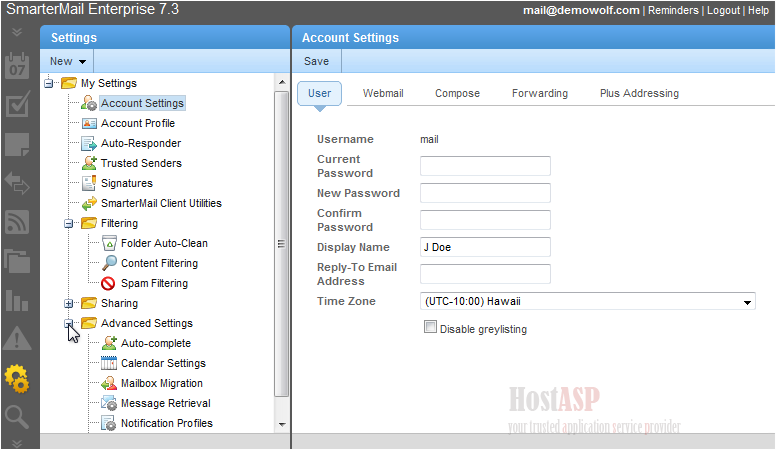
Task: Click the Confirm Password field
Action: pyautogui.click(x=485, y=220)
